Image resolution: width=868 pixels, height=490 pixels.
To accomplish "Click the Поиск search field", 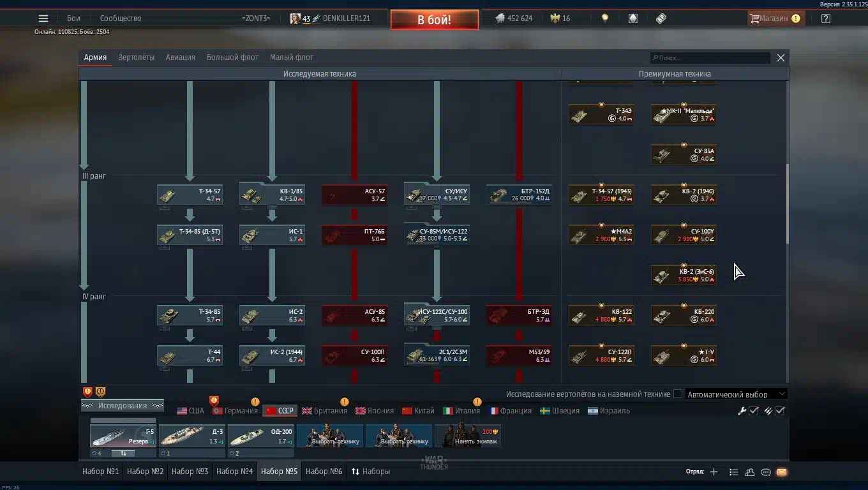I will click(710, 58).
